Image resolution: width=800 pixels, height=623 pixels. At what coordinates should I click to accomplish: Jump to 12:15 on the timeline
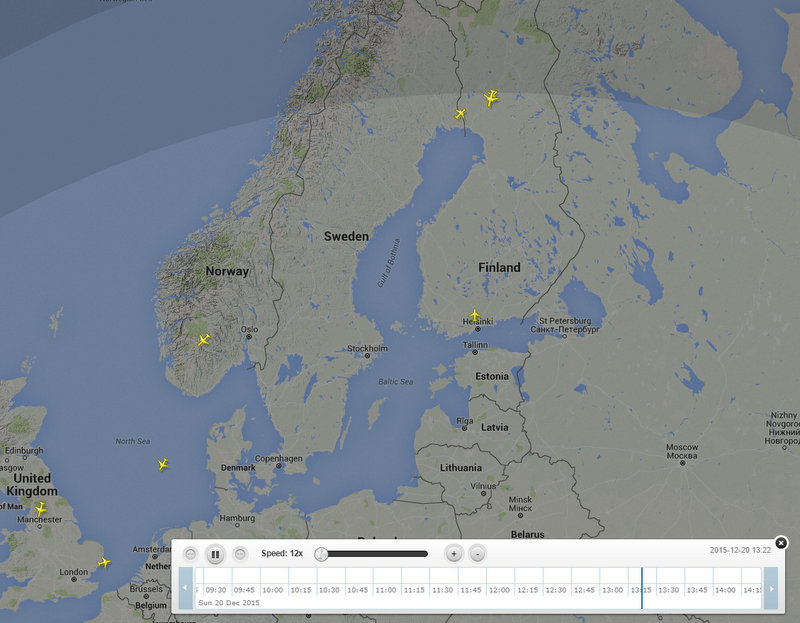(528, 590)
